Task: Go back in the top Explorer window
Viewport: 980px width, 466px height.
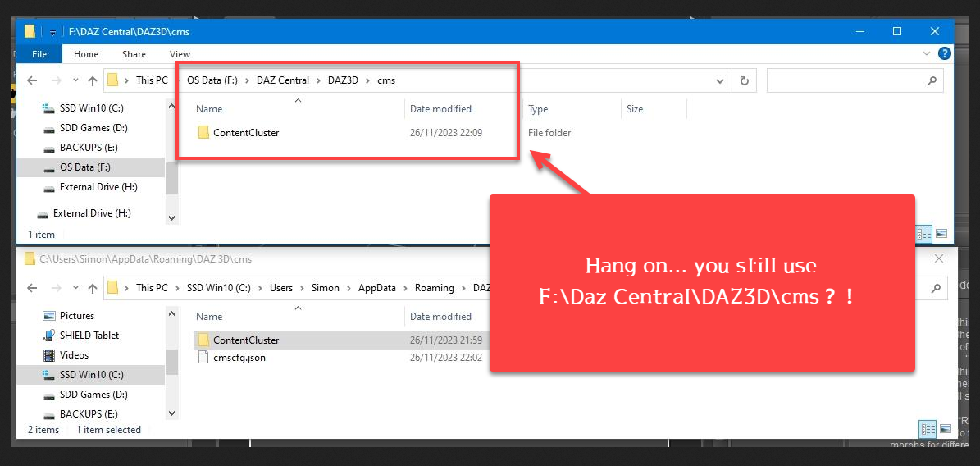Action: 33,80
